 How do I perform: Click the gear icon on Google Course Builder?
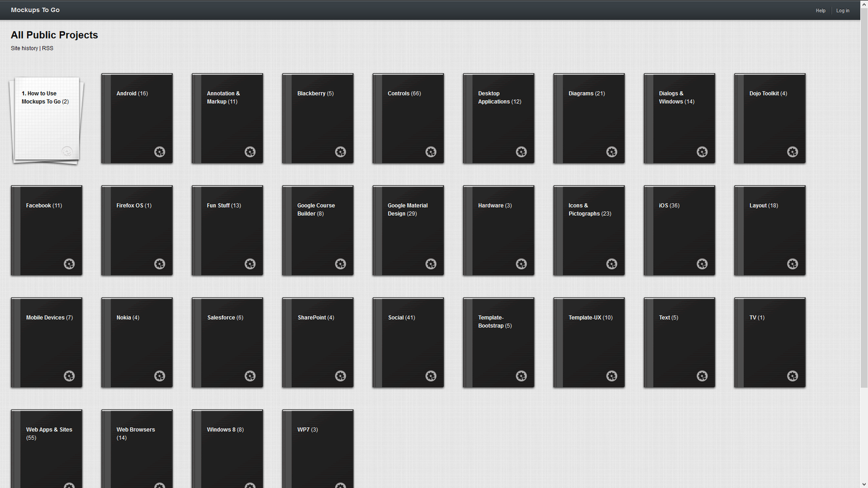341,264
